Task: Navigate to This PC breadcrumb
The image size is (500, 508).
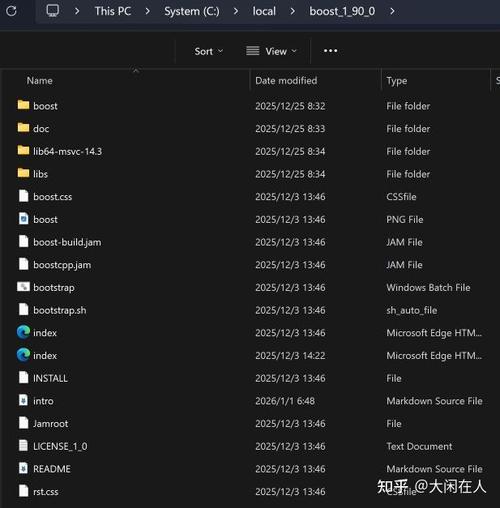Action: point(113,11)
